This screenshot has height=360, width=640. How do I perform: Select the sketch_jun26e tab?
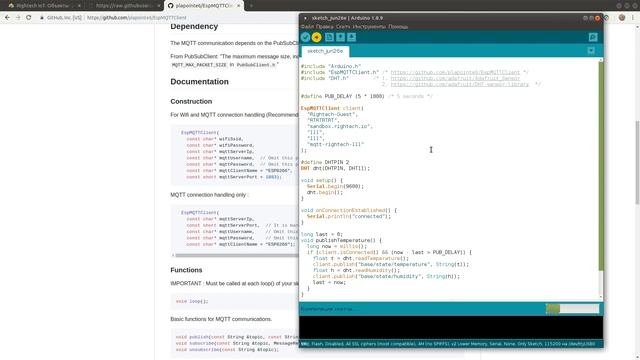click(x=325, y=51)
